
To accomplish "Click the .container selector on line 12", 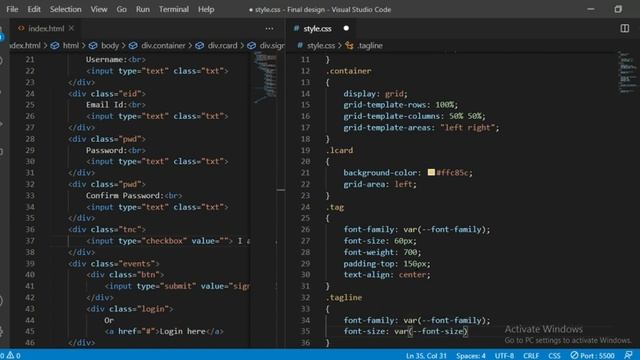I will (x=349, y=71).
